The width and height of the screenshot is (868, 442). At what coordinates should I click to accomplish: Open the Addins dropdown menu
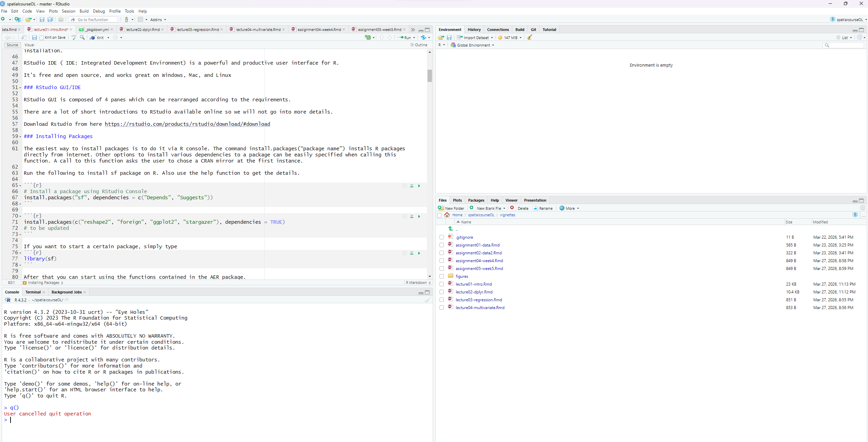click(x=158, y=20)
